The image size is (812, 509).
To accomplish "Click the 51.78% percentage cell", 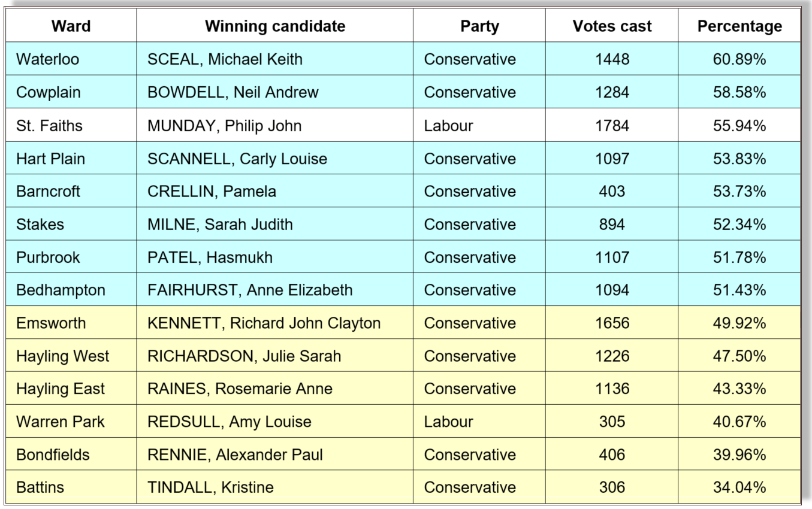I will pyautogui.click(x=739, y=257).
